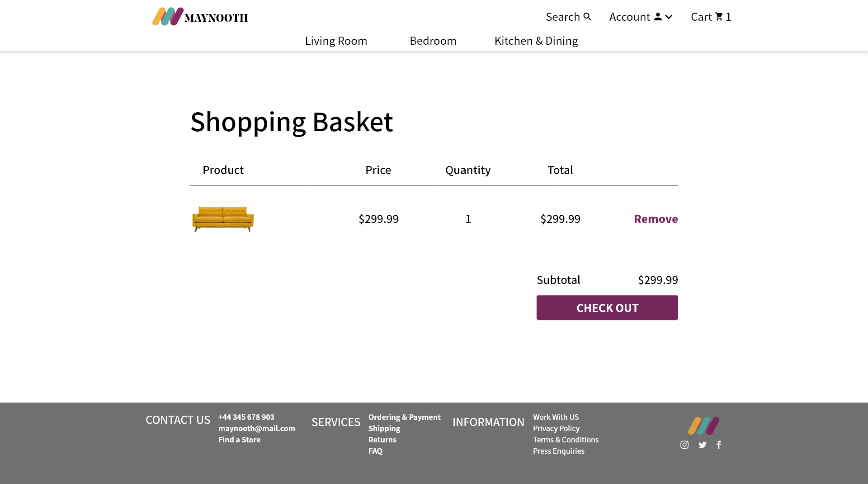Remove the sofa from the basket
The width and height of the screenshot is (868, 484).
[x=656, y=218]
